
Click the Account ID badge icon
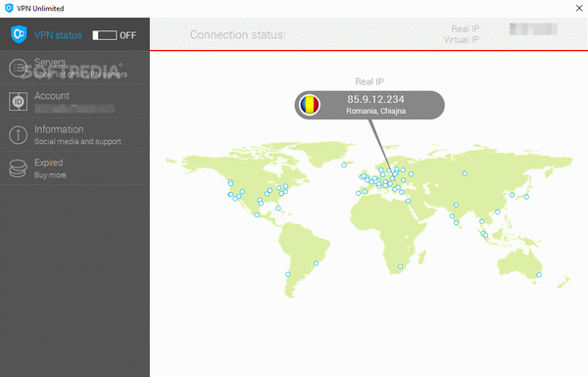click(18, 101)
